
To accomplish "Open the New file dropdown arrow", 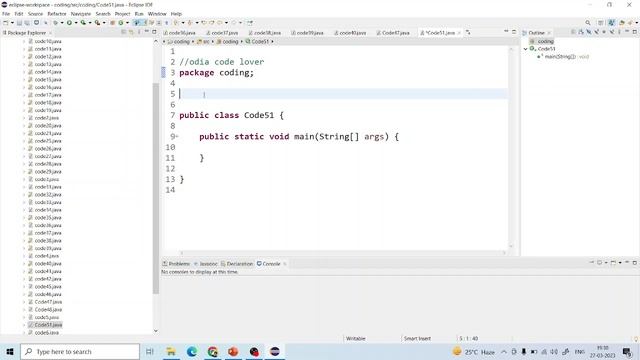I will coord(12,23).
